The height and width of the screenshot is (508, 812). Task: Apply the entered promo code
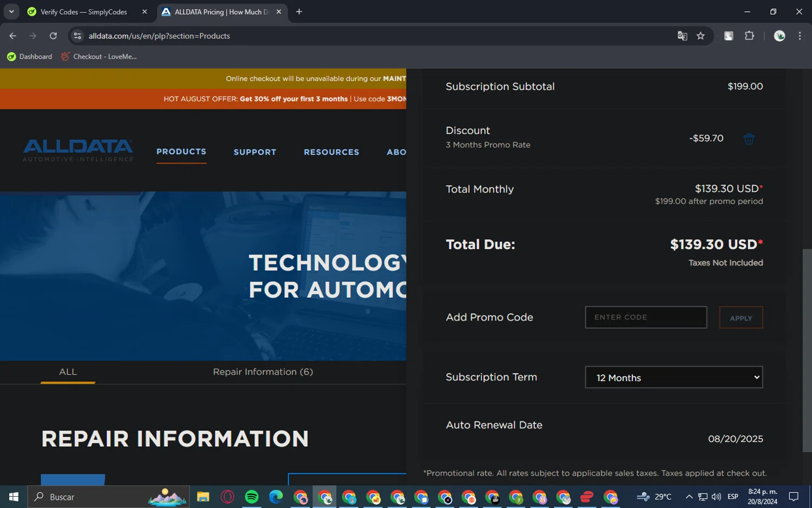point(741,317)
